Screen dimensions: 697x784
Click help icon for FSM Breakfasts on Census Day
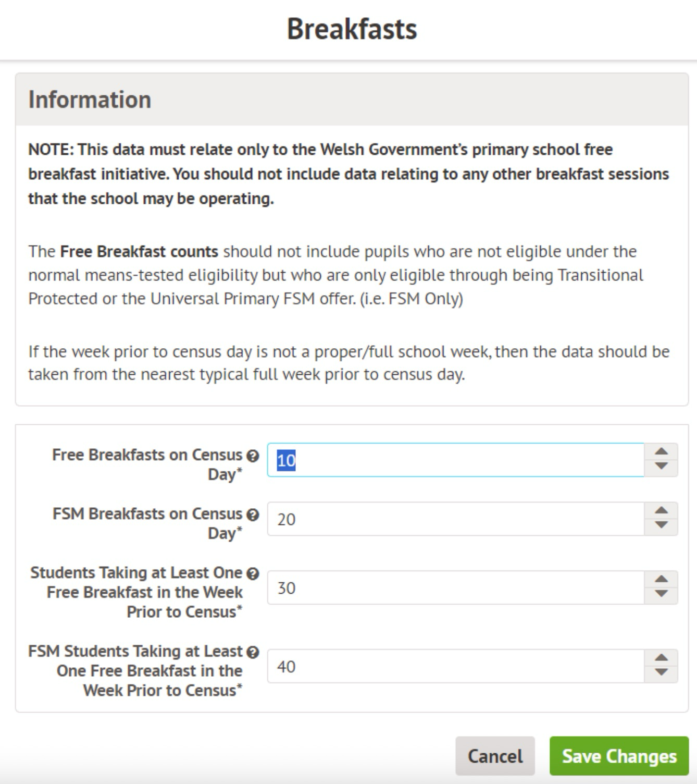(x=253, y=515)
